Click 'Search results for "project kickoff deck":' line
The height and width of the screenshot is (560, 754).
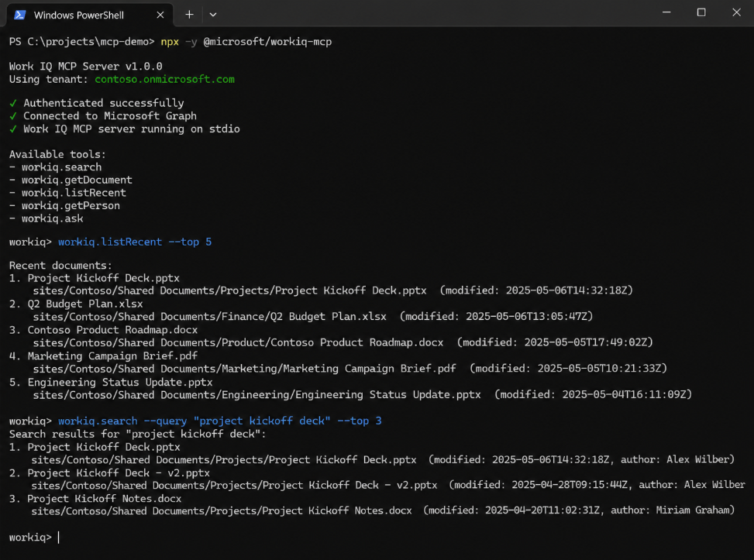coord(137,434)
